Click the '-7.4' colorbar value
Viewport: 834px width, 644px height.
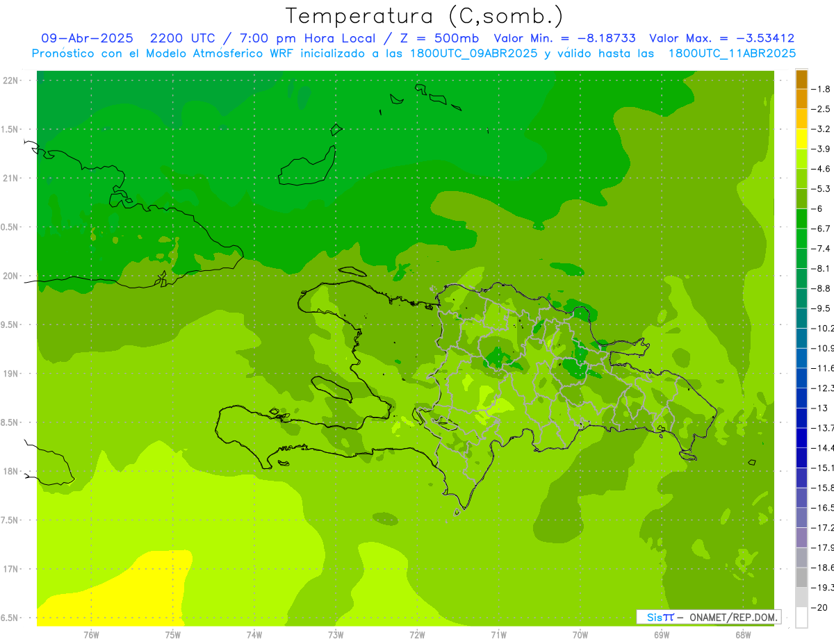coord(821,249)
